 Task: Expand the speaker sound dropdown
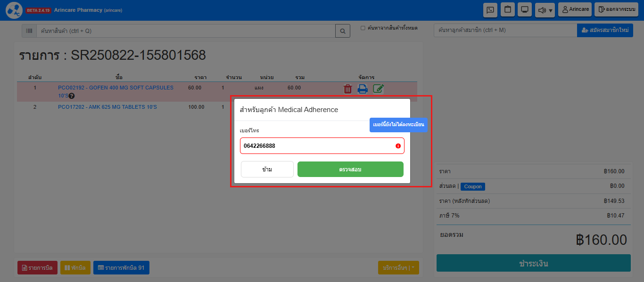pyautogui.click(x=545, y=10)
